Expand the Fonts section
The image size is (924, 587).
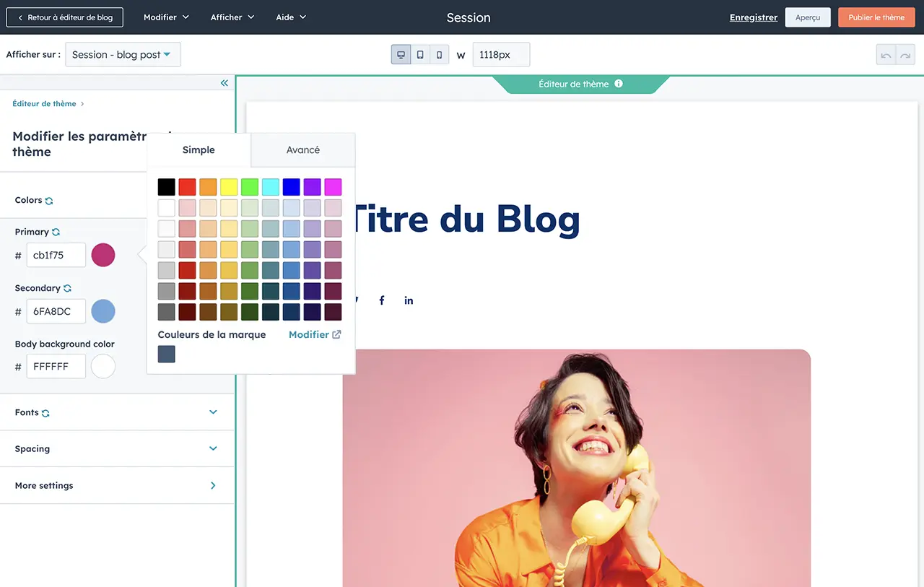pyautogui.click(x=213, y=412)
